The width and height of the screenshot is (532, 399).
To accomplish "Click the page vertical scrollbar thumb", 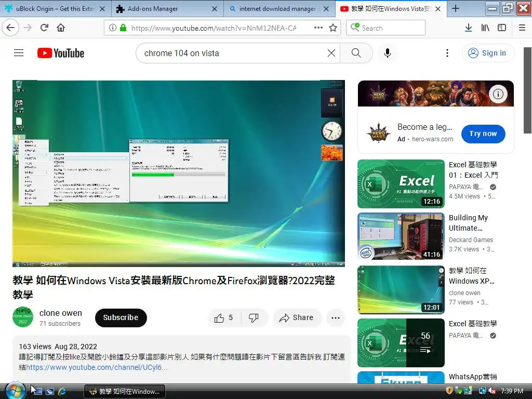I will (528, 90).
